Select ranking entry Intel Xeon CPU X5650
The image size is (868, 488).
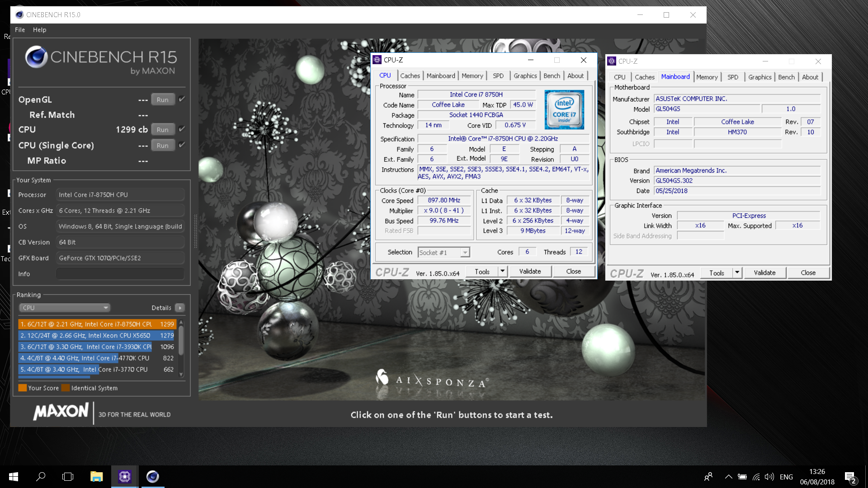(97, 335)
